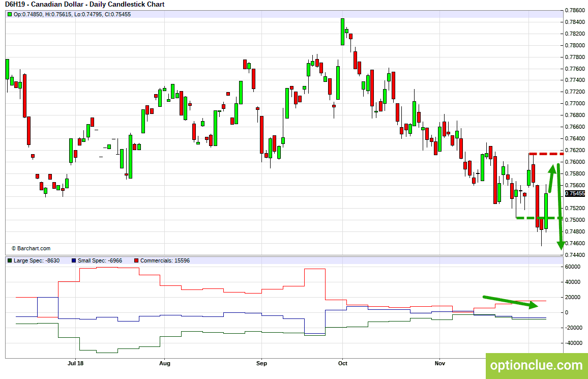Viewport: 588px width, 379px height.
Task: Click the Small Spec blue legend box
Action: pyautogui.click(x=74, y=260)
